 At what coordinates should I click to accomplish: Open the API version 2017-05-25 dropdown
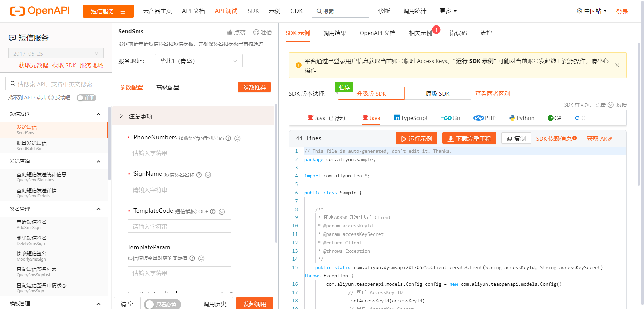[x=56, y=53]
